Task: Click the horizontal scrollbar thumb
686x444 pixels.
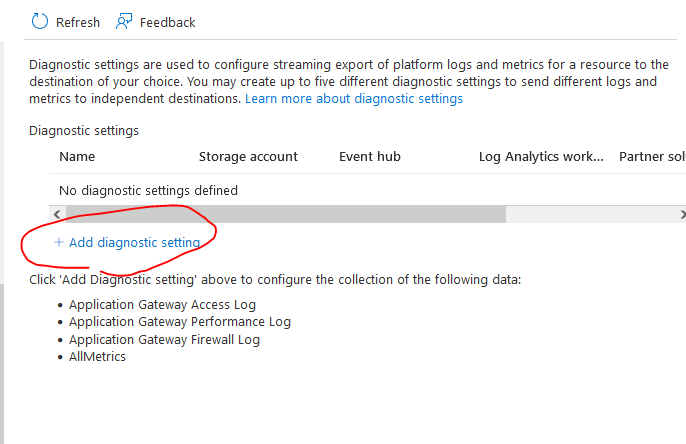Action: (285, 214)
